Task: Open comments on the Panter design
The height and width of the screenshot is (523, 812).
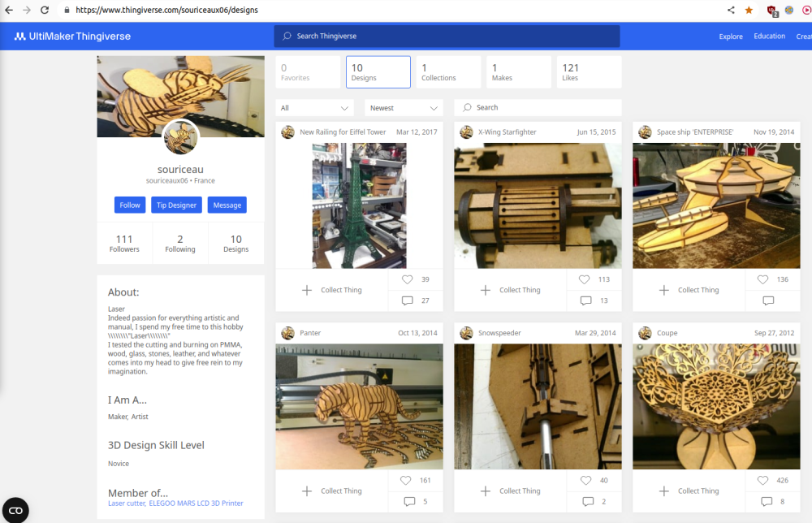Action: (x=409, y=502)
